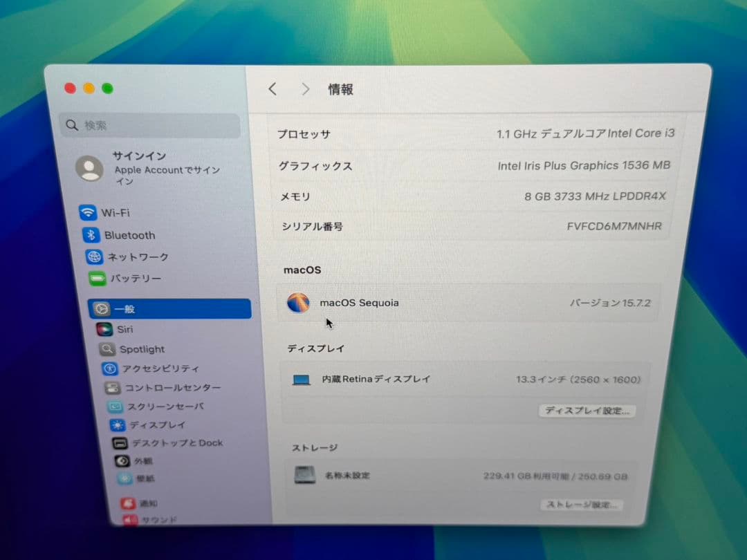747x560 pixels.
Task: Open ディスプレイ設定 (Display Settings)
Action: click(x=587, y=411)
